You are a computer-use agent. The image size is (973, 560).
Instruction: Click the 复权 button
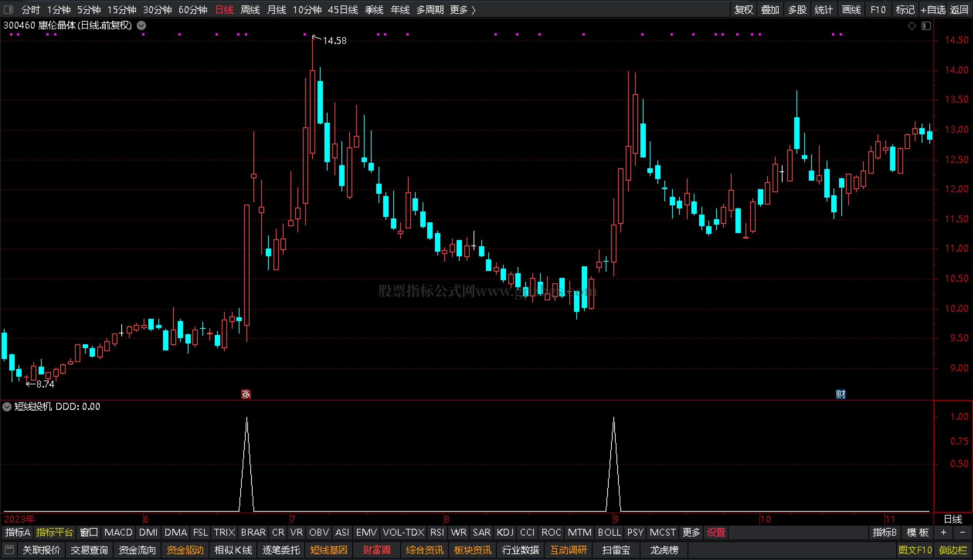coord(744,10)
